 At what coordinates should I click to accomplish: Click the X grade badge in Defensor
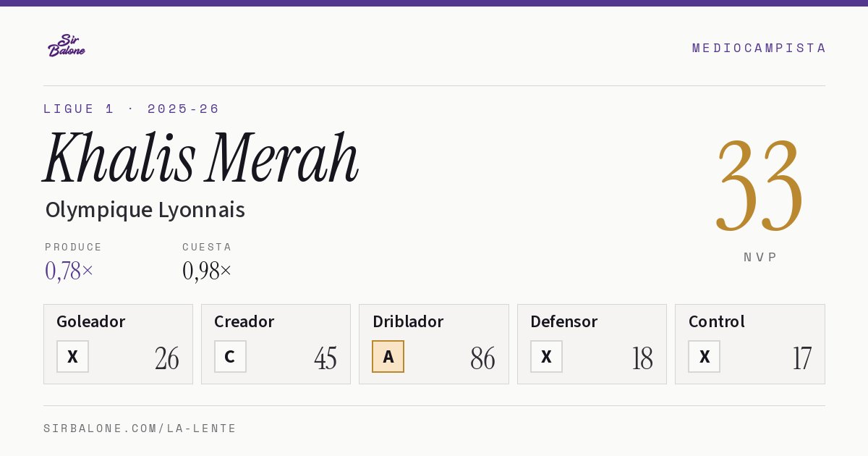pos(546,356)
